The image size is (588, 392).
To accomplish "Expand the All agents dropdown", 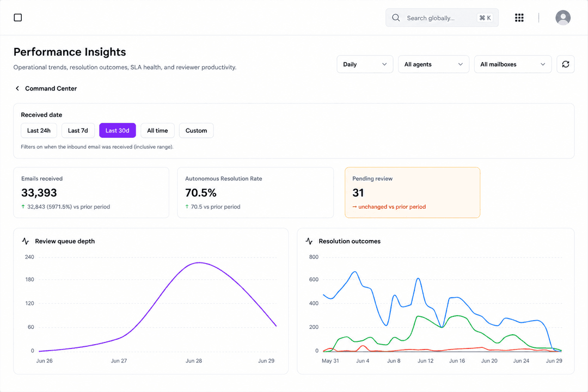I will click(x=433, y=64).
